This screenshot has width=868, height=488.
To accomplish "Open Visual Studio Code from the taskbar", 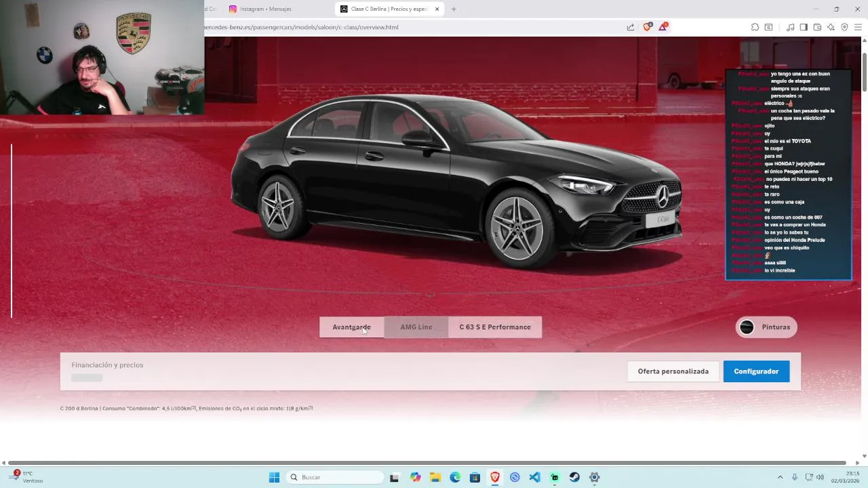I will 534,477.
